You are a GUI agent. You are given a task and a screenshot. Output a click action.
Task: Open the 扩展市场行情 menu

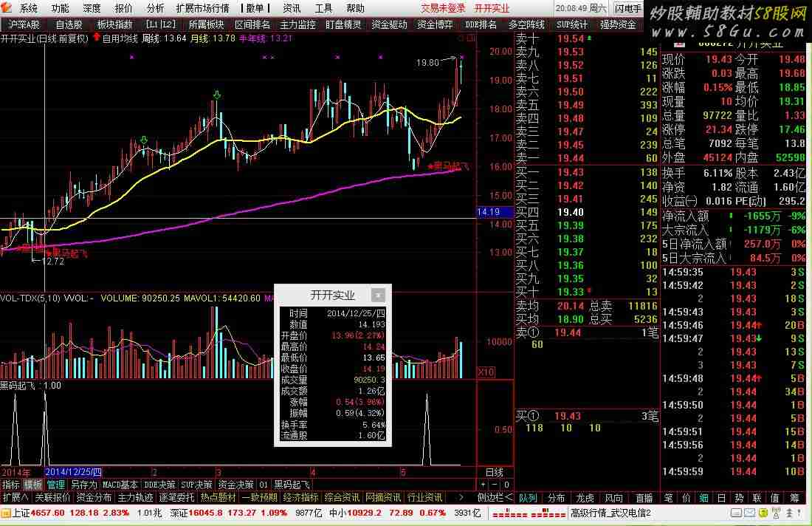tap(202, 8)
